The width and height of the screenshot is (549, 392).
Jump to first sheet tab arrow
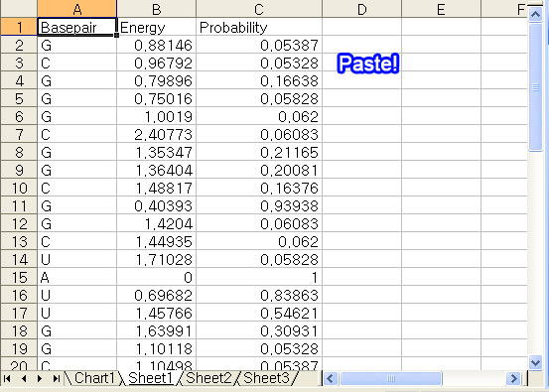[x=7, y=378]
